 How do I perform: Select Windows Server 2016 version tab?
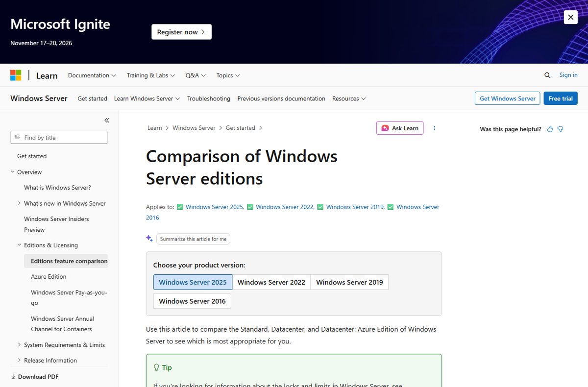(x=192, y=301)
